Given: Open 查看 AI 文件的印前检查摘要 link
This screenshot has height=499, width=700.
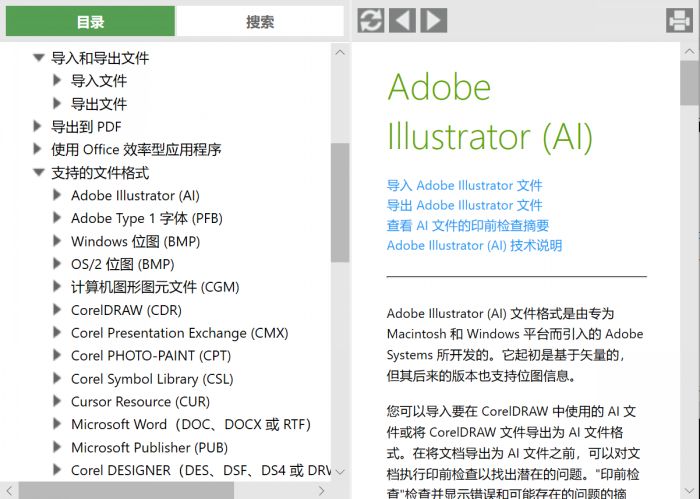Looking at the screenshot, I should (467, 225).
